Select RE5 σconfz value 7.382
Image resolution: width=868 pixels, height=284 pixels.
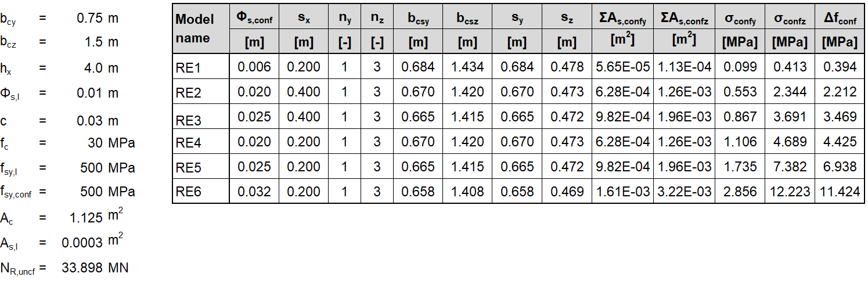coord(790,167)
